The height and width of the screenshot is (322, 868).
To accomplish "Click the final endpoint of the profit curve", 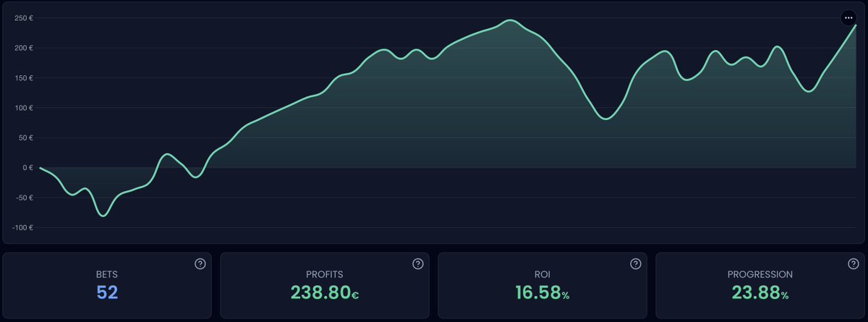I will 855,25.
